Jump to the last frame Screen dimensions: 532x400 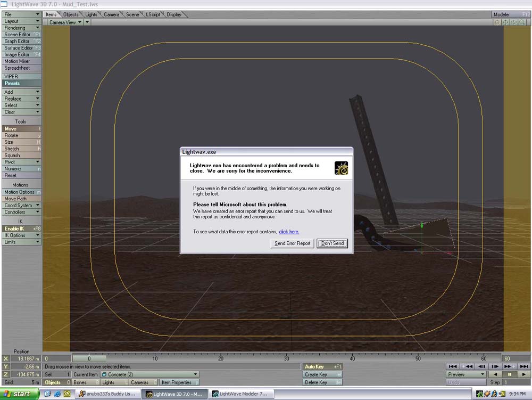(x=523, y=366)
